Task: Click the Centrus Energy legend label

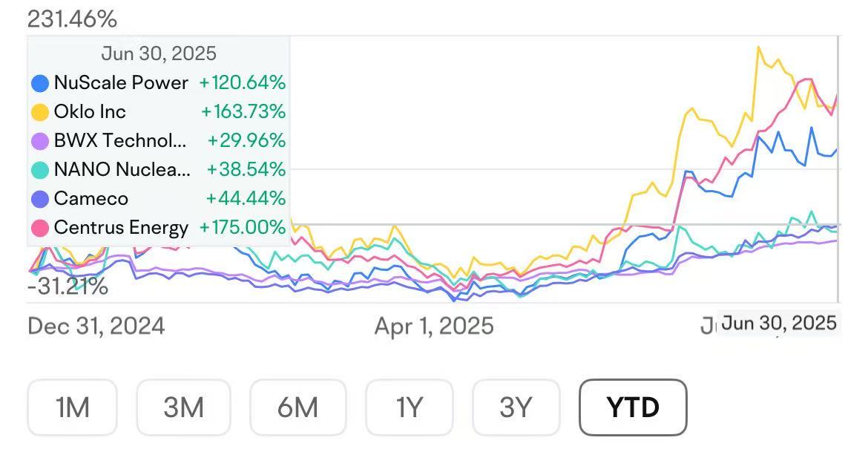Action: coord(121,227)
